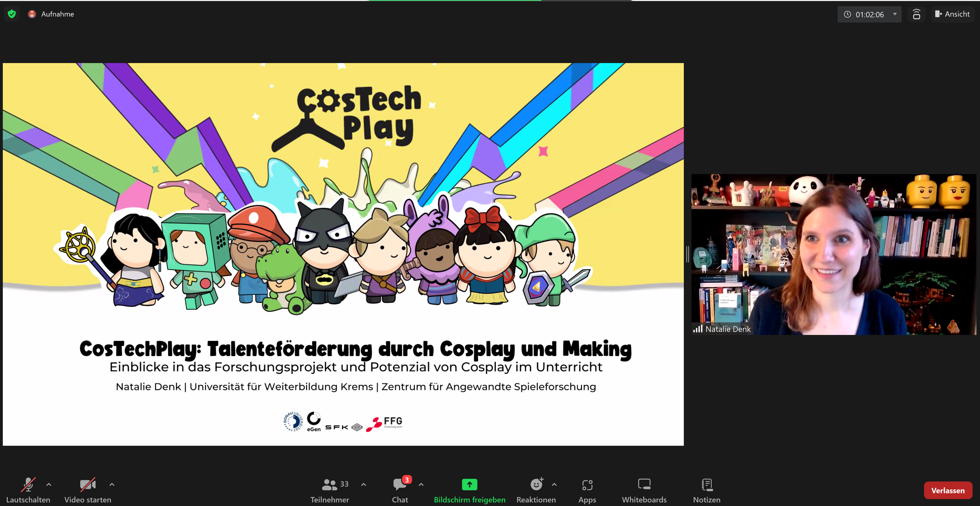Expand the Reaktionen options chevron

coord(554,484)
